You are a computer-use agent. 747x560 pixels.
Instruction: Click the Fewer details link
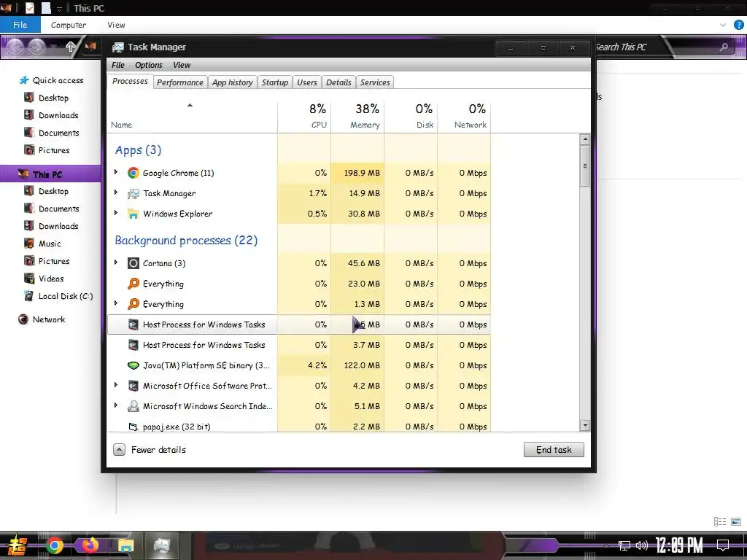tap(158, 449)
